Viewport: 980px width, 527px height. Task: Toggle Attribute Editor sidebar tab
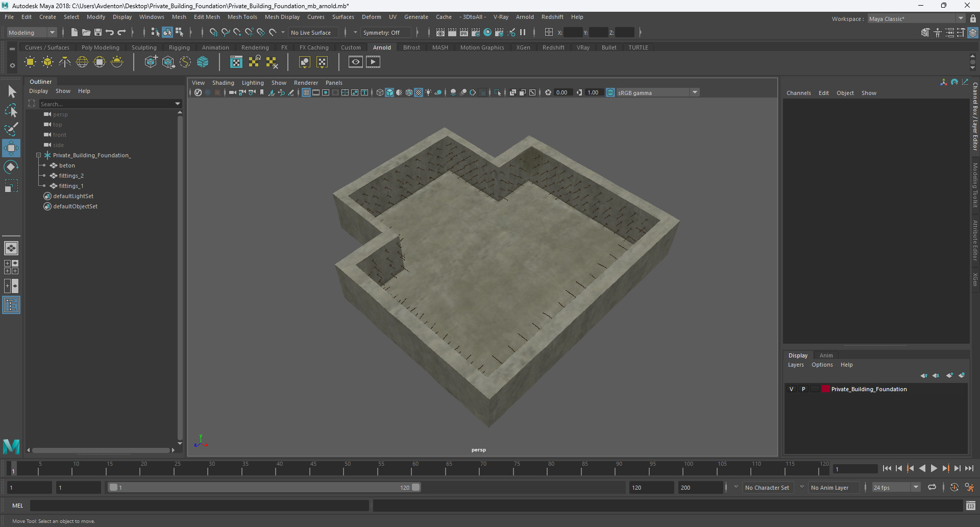(975, 241)
